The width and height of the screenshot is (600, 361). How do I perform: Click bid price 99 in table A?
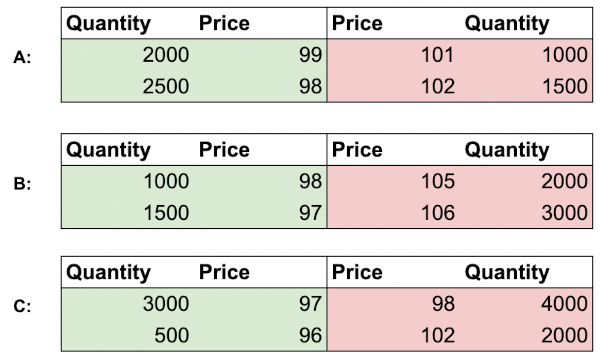[x=310, y=55]
